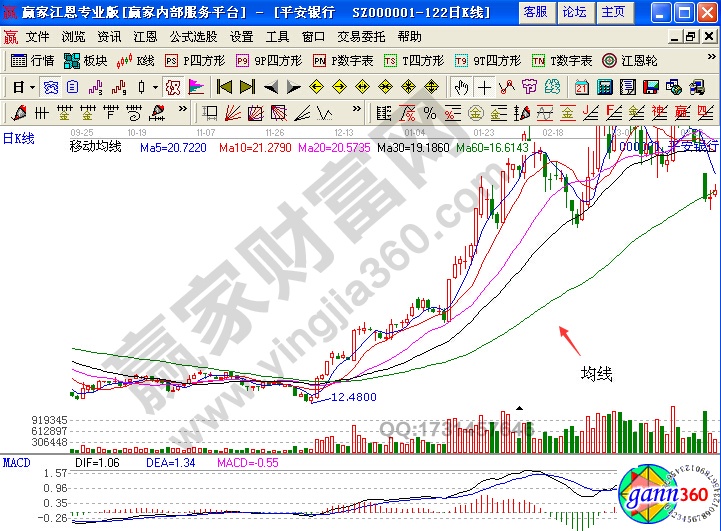Image resolution: width=721 pixels, height=531 pixels.
Task: Expand the 日 period dropdown
Action: [x=19, y=86]
